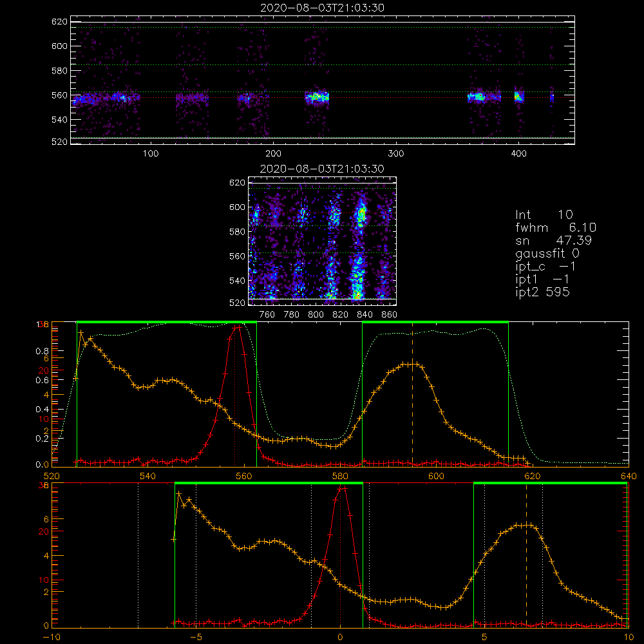Select the 'gaussfit 0' readout text

547,253
